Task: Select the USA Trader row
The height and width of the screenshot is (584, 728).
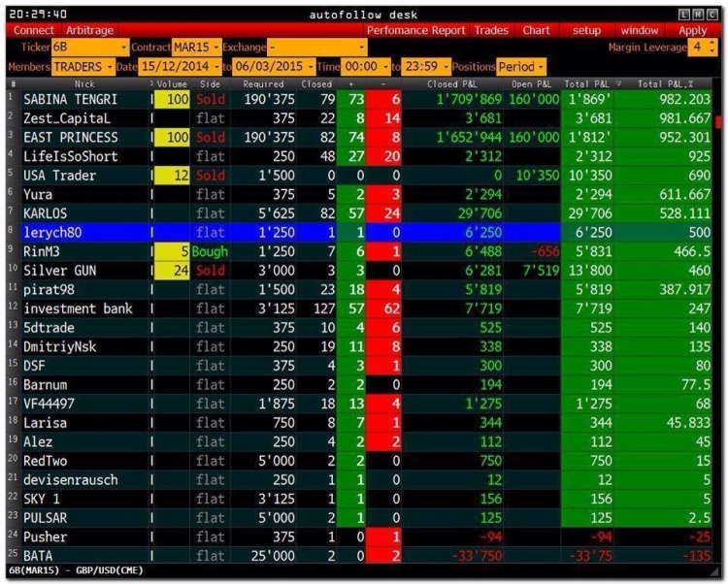Action: [359, 176]
